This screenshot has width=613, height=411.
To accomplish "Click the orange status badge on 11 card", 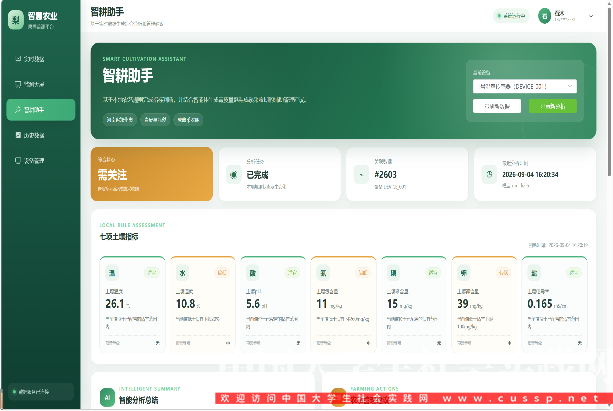I will pyautogui.click(x=363, y=273).
